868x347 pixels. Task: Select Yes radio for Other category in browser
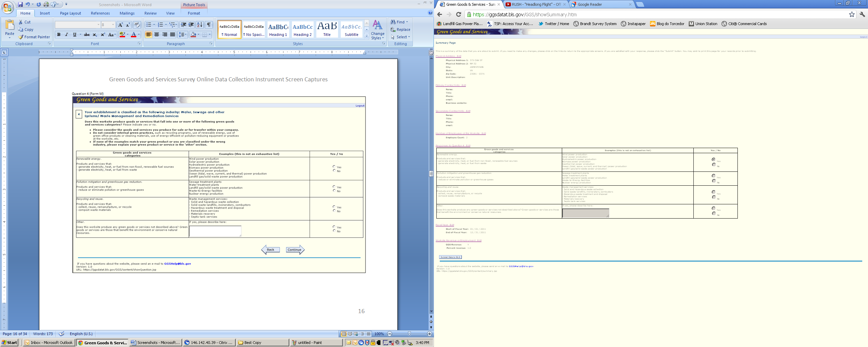[713, 208]
